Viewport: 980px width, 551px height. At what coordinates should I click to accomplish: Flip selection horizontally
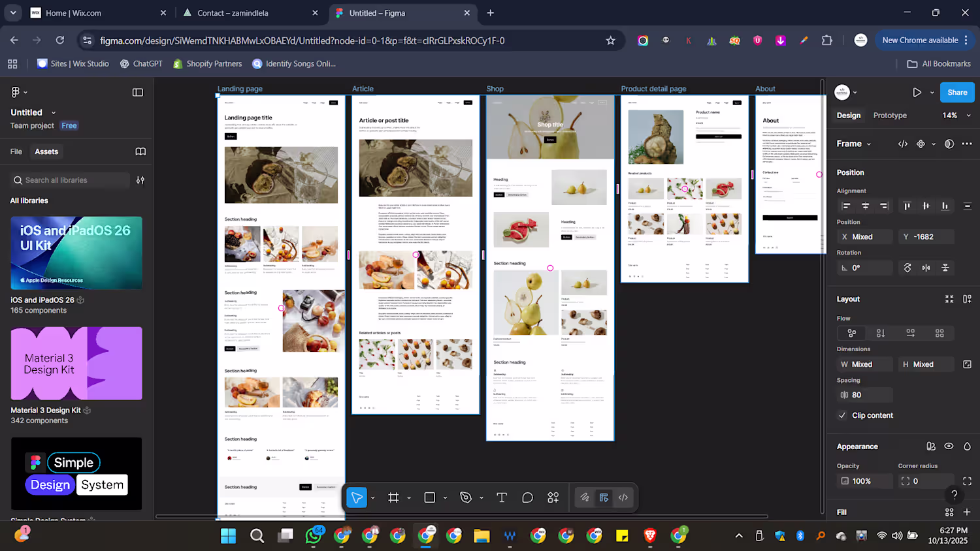click(x=926, y=268)
